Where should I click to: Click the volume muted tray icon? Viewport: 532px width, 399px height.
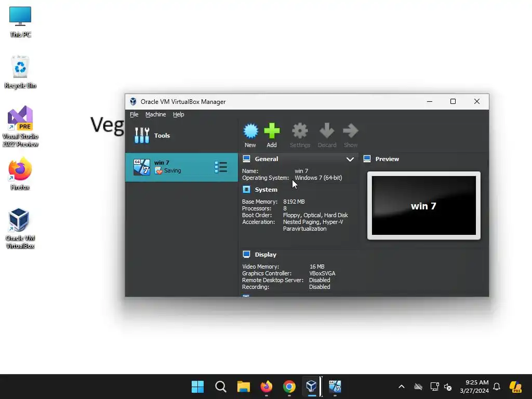coord(448,387)
